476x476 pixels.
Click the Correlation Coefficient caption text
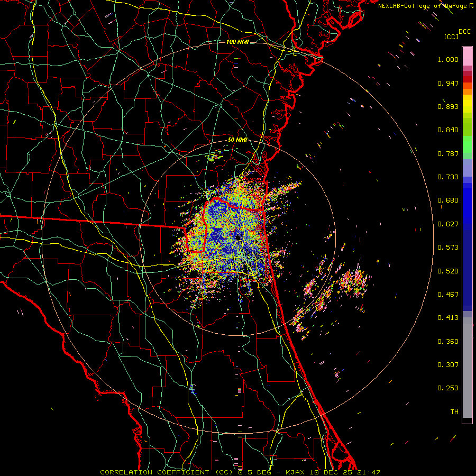tap(240, 472)
